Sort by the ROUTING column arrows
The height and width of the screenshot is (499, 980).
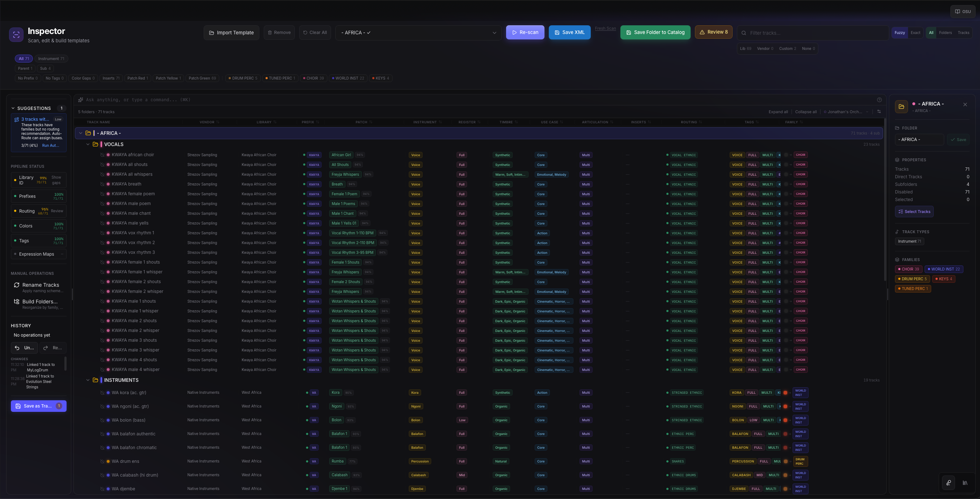(700, 122)
